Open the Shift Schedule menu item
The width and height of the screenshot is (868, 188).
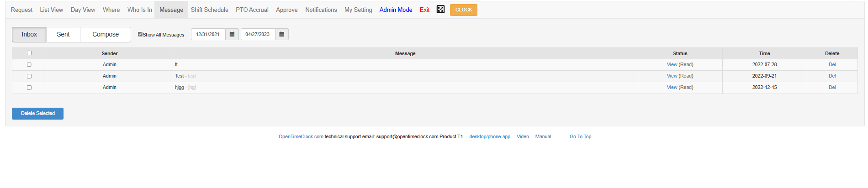[210, 10]
